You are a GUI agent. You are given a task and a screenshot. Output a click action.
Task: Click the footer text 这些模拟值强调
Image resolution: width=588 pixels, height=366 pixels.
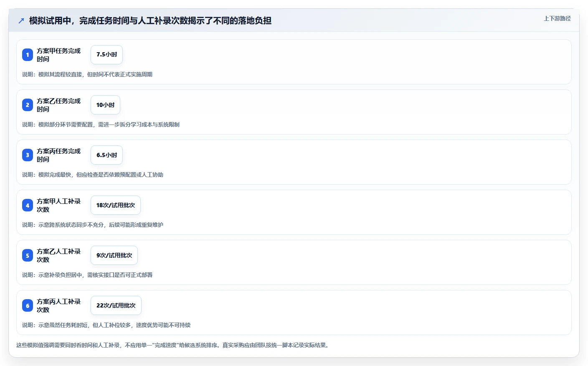tap(173, 345)
